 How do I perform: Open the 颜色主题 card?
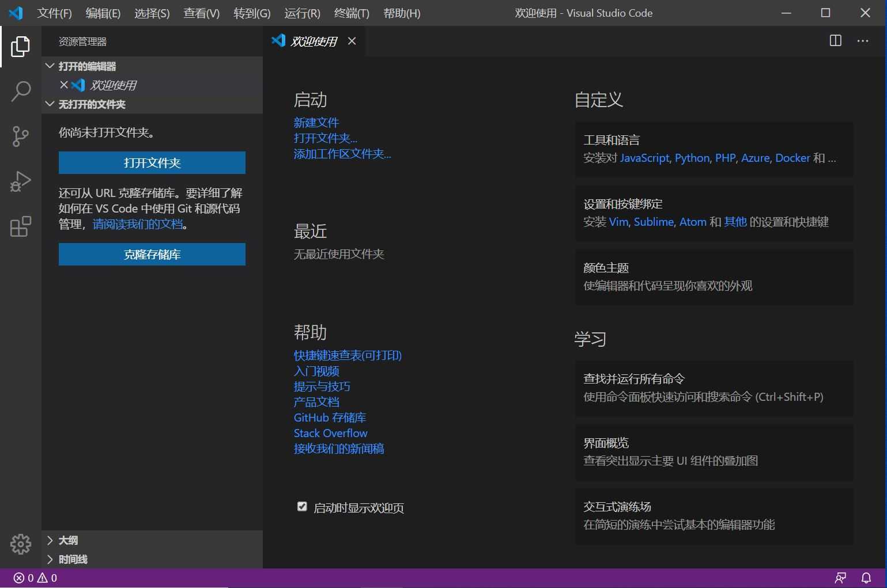coord(714,277)
